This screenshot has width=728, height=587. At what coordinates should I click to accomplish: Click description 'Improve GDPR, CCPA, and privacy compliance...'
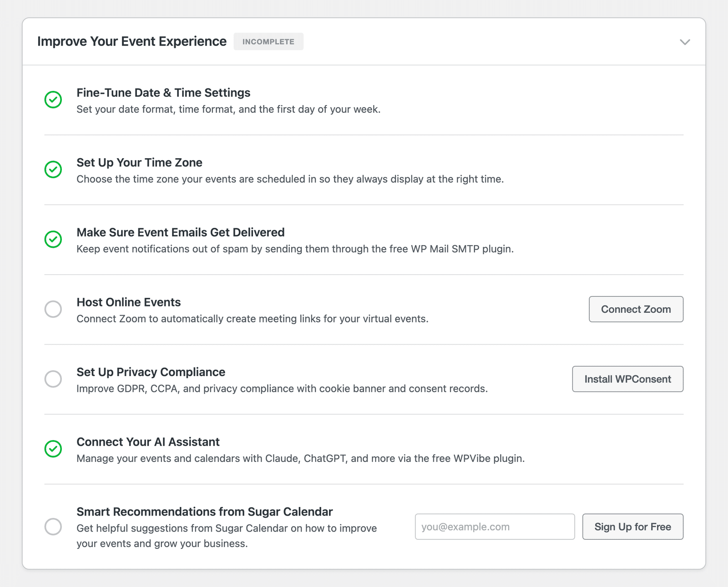pos(282,389)
